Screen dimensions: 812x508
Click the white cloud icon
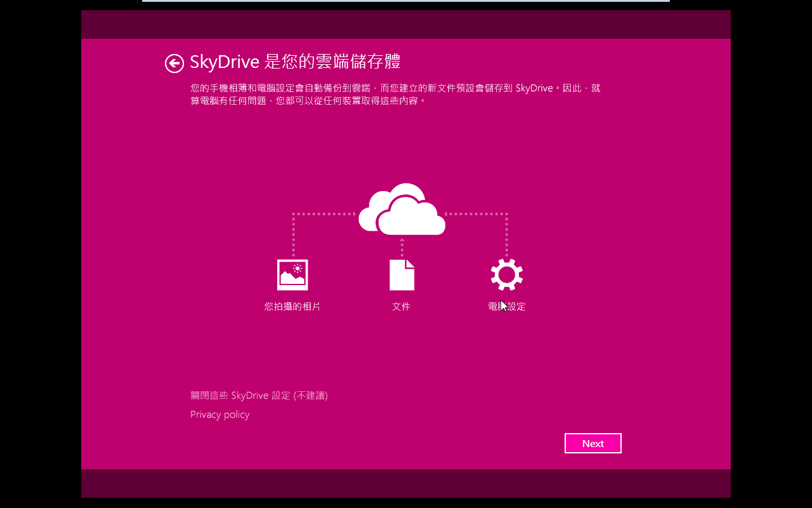[x=402, y=210]
